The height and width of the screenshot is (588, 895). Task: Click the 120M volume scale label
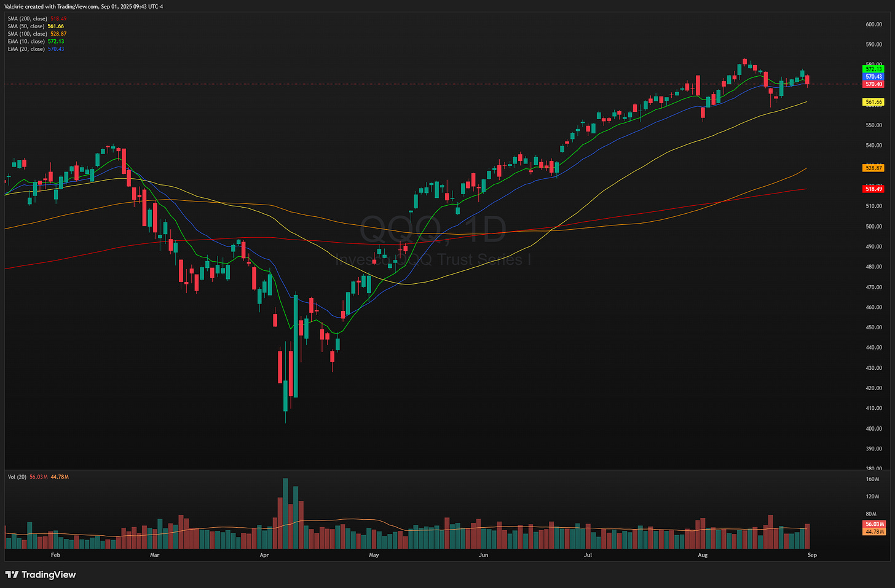coord(873,496)
